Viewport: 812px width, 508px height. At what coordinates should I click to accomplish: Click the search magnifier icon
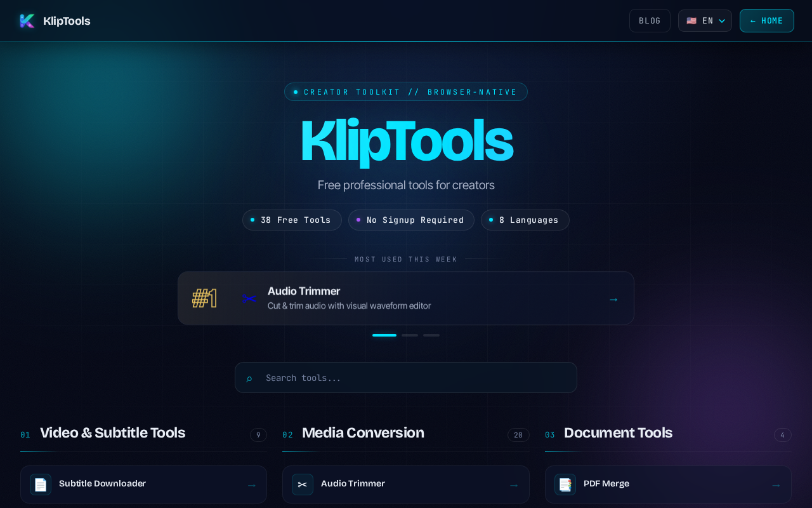coord(249,378)
